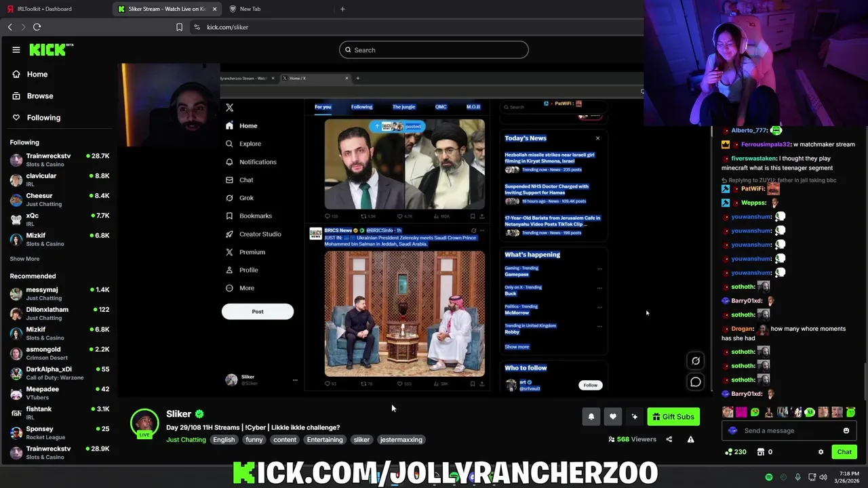The width and height of the screenshot is (868, 488).
Task: Open Dillonxlatham in Recommended list
Action: 60,313
